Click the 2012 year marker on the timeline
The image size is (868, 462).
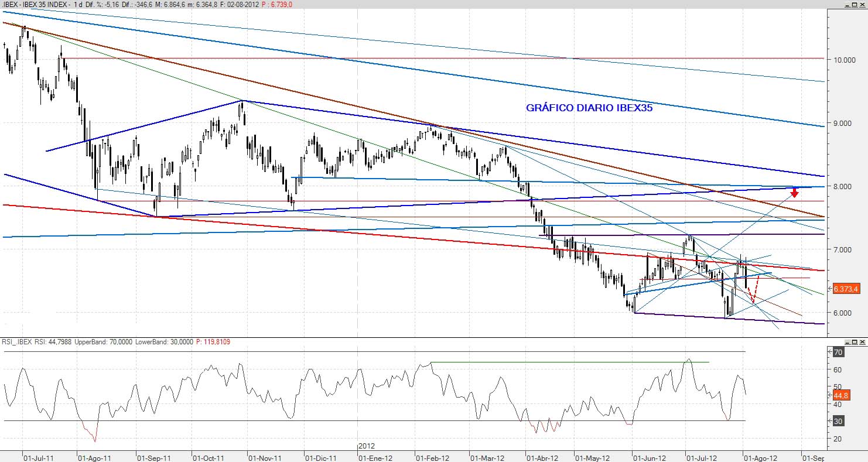pyautogui.click(x=367, y=446)
